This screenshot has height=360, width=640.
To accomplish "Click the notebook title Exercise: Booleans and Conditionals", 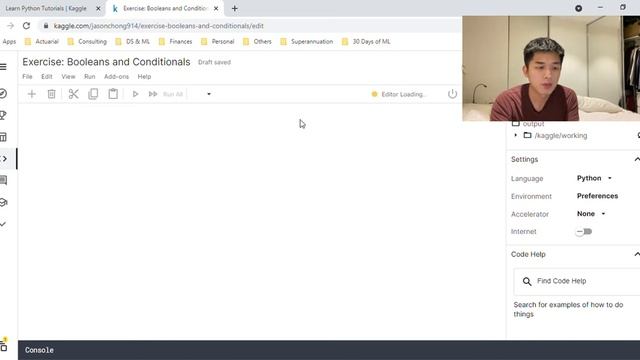I will [x=106, y=62].
